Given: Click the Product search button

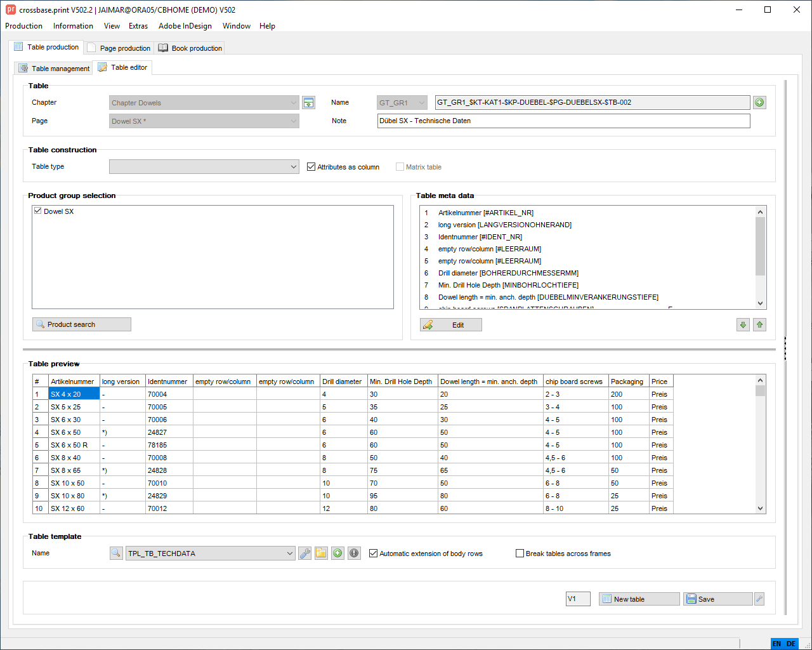Looking at the screenshot, I should pyautogui.click(x=82, y=324).
